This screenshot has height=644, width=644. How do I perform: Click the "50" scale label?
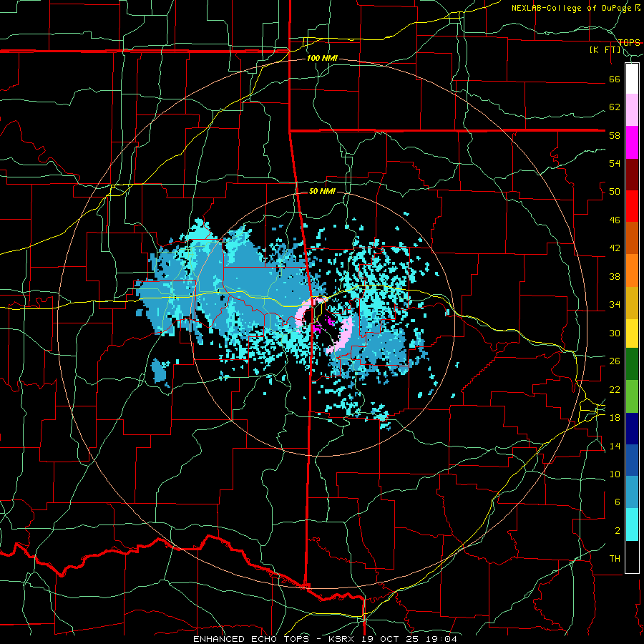pos(615,192)
